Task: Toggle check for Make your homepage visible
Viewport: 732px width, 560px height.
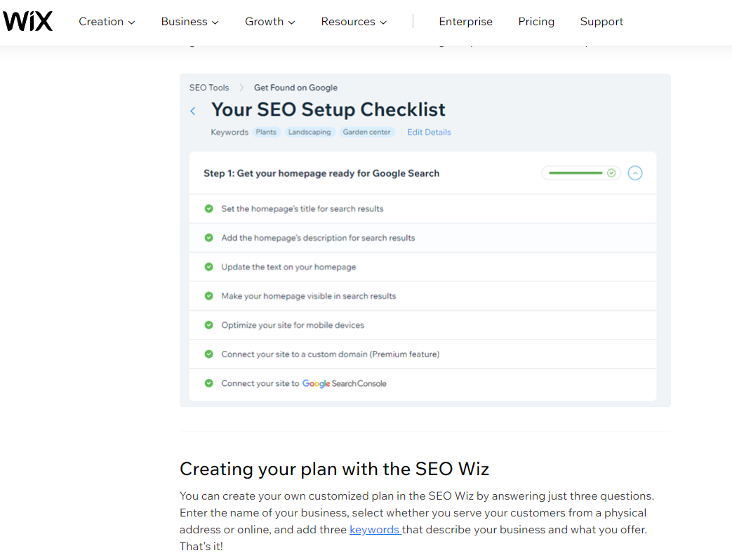Action: [208, 296]
